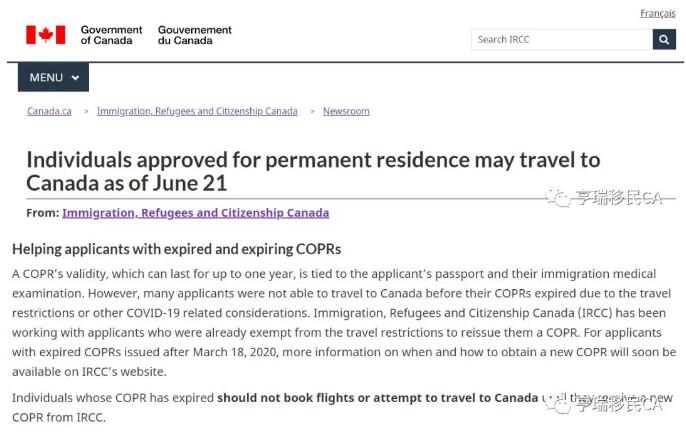Click the Canada flag logo

click(x=46, y=35)
